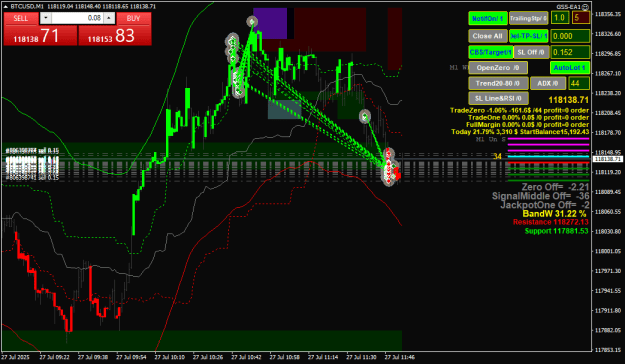
Task: Toggle the CBS/Target/1 button
Action: tap(490, 52)
